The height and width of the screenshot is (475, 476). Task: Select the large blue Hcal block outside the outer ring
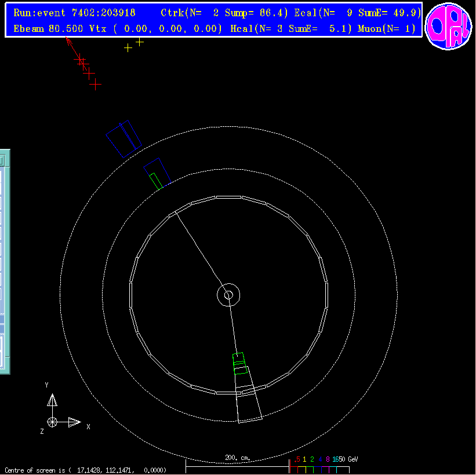[123, 139]
